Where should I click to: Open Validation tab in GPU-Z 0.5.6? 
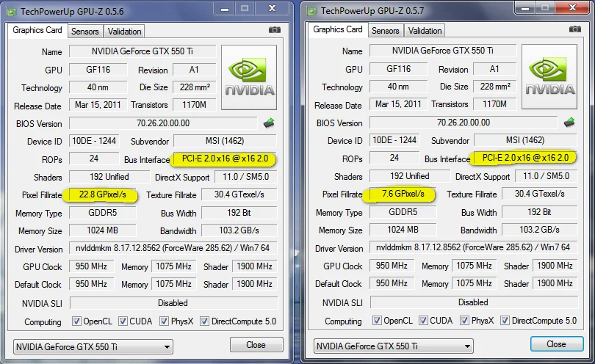click(124, 32)
